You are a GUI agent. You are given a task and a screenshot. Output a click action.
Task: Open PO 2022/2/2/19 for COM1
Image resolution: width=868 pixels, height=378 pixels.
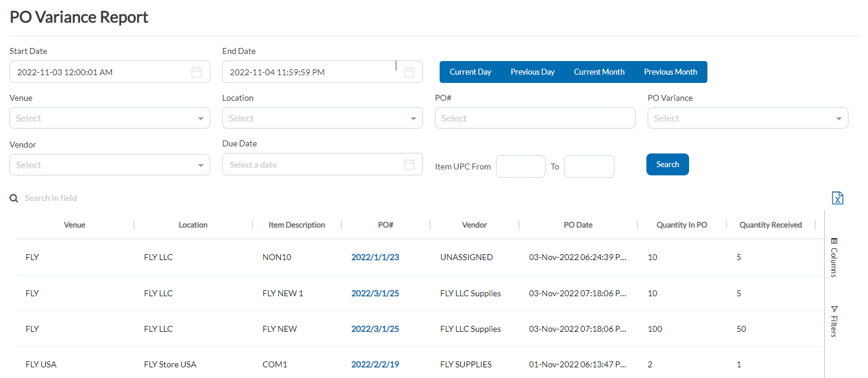point(375,364)
